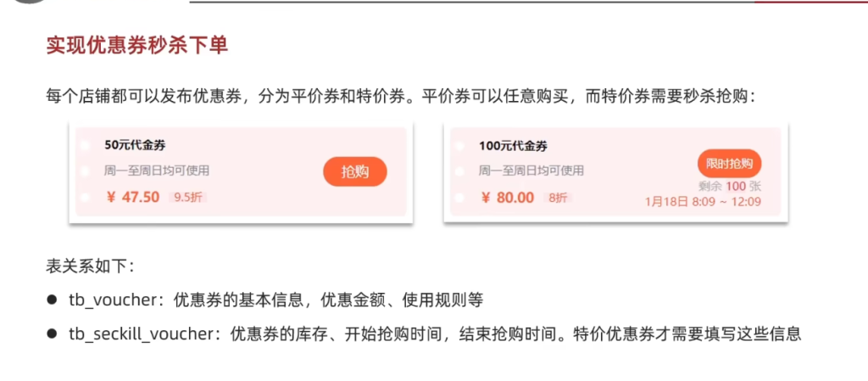Screen dimensions: 868x381
Task: Click the 剩余 100 张 stock label
Action: (x=730, y=186)
